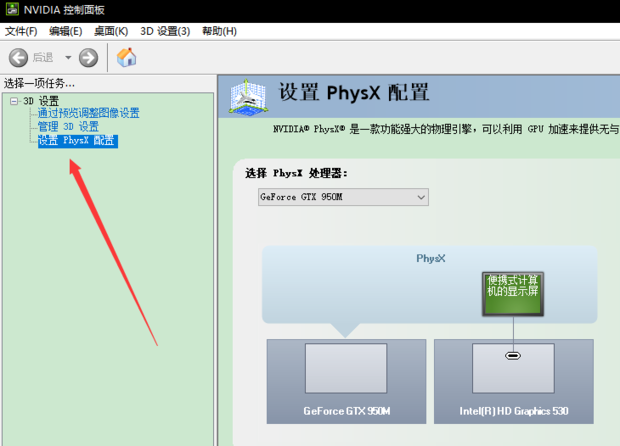Open the 文件(F) menu
Screen dimensions: 620x446
coord(21,31)
